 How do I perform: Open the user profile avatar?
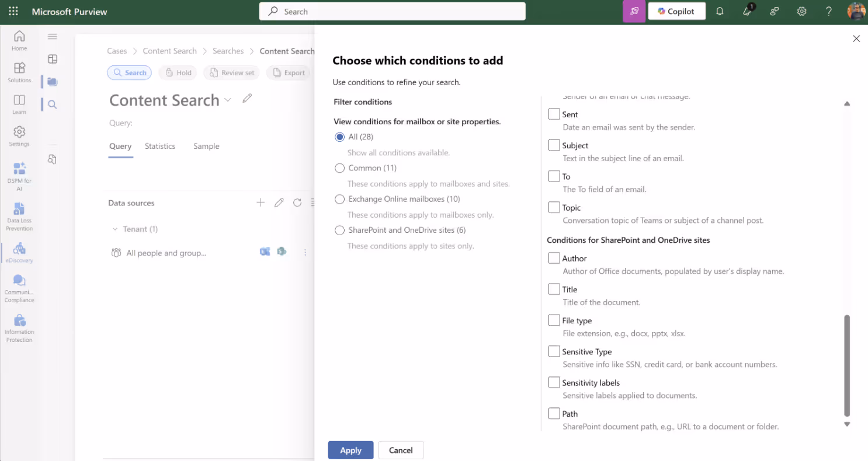tap(856, 11)
